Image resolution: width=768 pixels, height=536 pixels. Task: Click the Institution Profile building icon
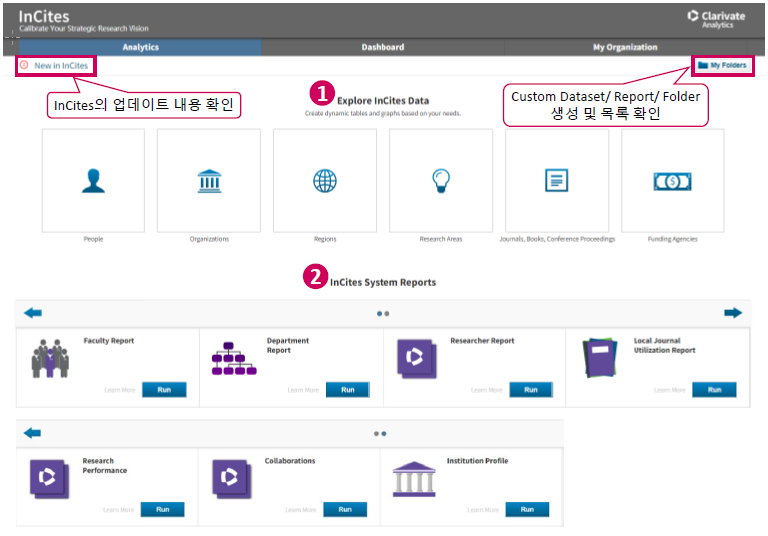point(414,479)
